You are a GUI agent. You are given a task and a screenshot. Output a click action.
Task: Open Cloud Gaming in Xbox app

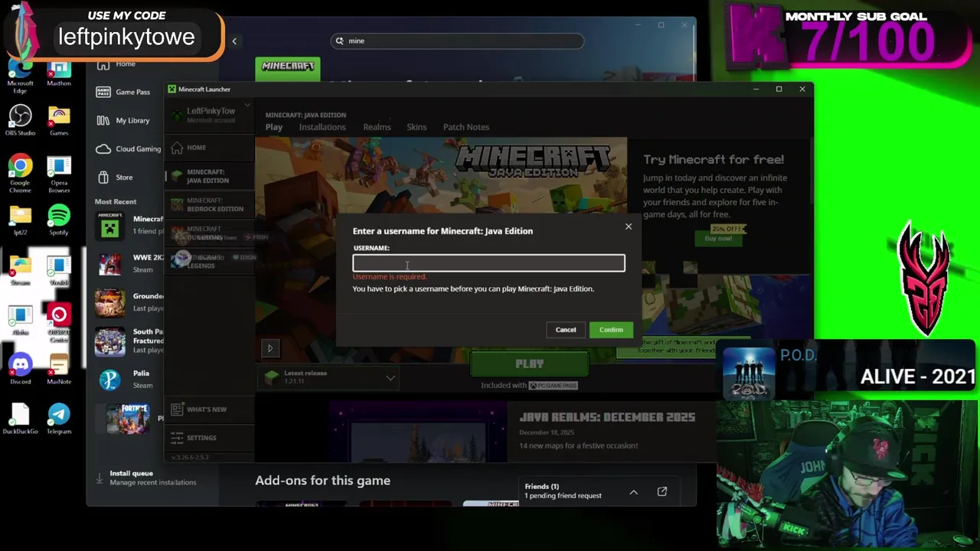coord(129,148)
